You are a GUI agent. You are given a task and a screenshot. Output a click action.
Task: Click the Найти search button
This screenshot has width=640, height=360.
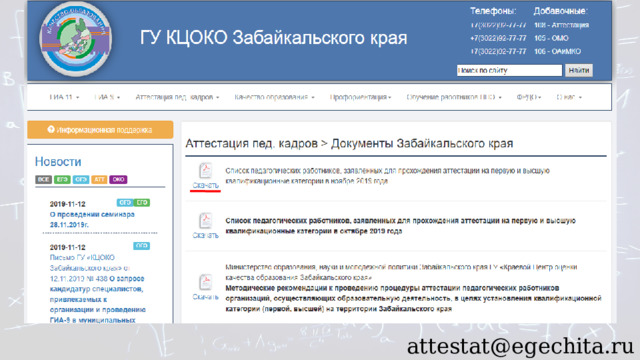[579, 70]
